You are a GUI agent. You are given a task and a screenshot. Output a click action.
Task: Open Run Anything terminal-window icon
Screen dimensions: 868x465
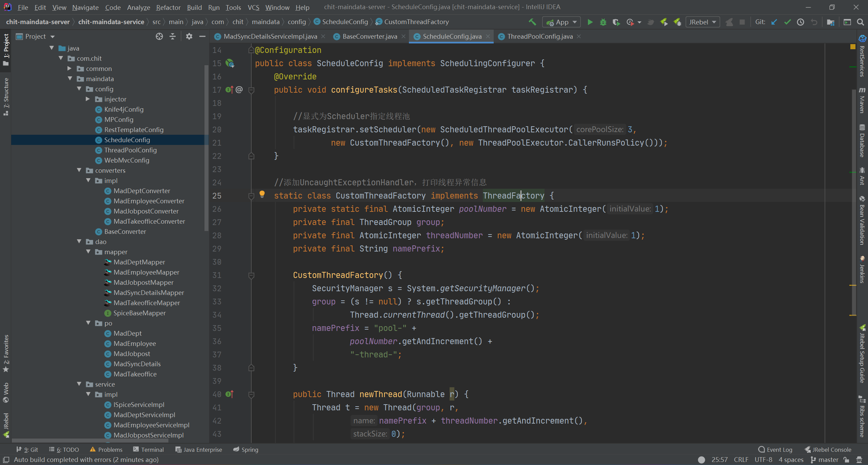pyautogui.click(x=847, y=22)
